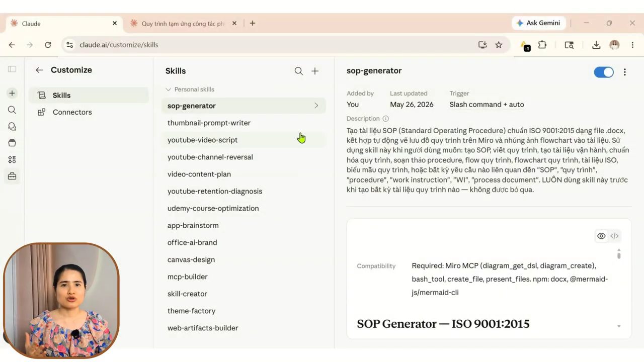Image resolution: width=644 pixels, height=362 pixels.
Task: Start a new chat with plus icon
Action: pyautogui.click(x=12, y=93)
